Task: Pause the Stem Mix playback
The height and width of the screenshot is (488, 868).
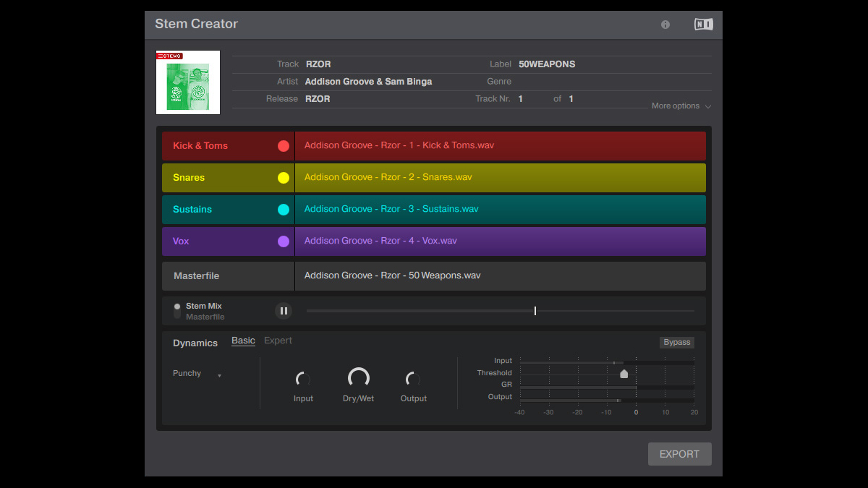Action: 283,310
